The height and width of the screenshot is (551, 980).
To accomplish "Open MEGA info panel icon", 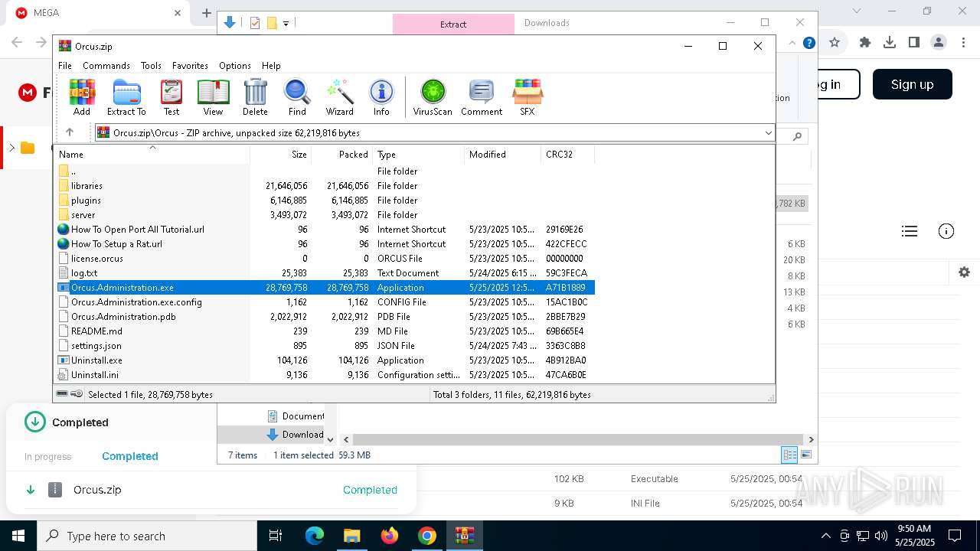I will pos(946,231).
